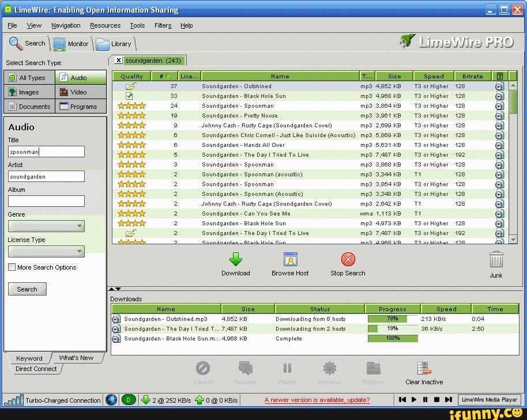This screenshot has width=527, height=420.
Task: Expand the Filters menu
Action: pyautogui.click(x=163, y=25)
